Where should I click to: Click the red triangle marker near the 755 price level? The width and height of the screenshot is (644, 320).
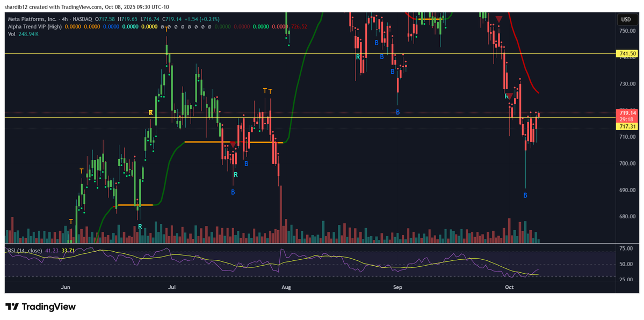click(499, 20)
